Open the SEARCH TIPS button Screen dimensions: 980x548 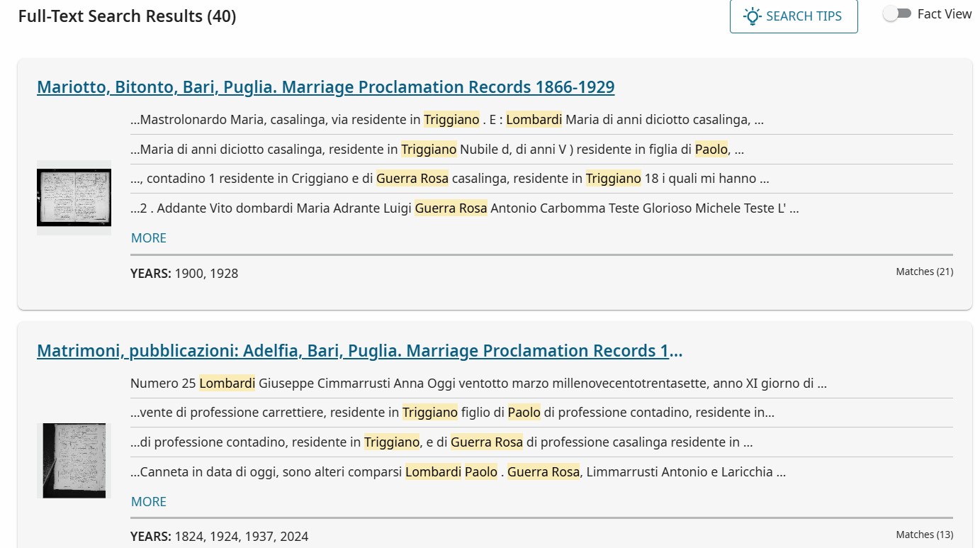794,16
